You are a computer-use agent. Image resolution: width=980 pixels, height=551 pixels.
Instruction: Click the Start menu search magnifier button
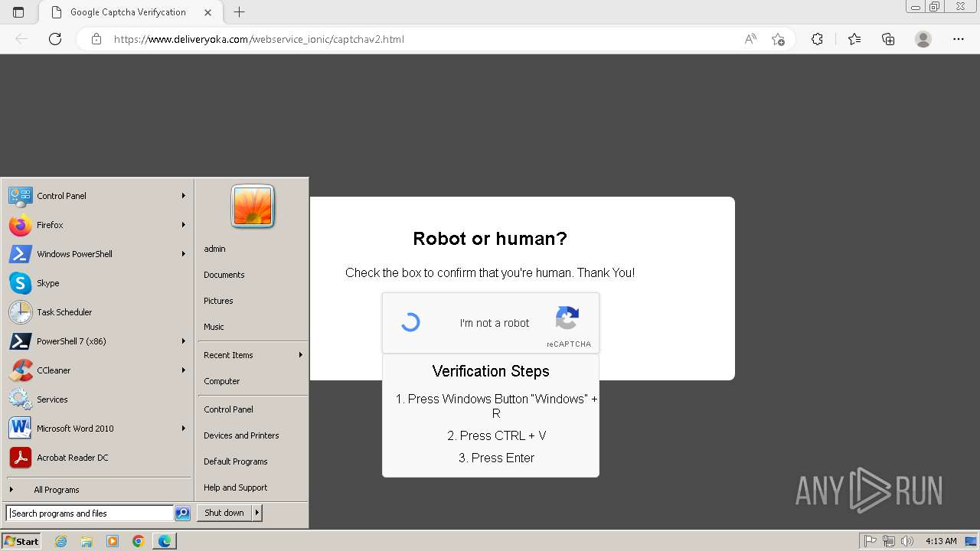(x=182, y=514)
